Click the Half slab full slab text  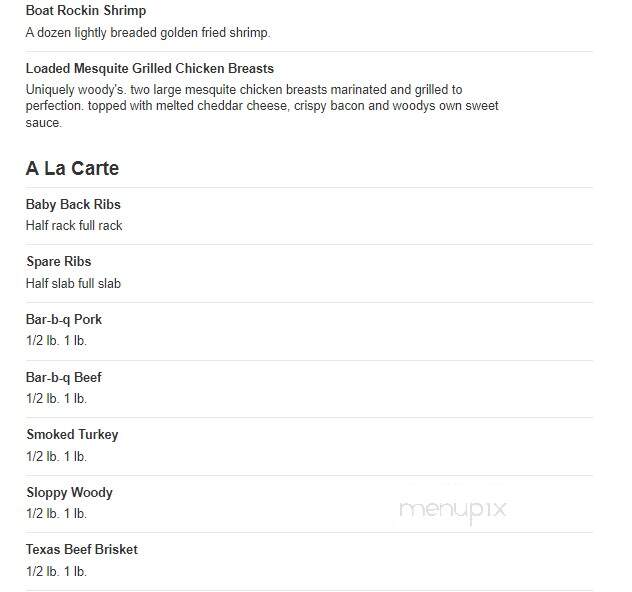(x=73, y=284)
